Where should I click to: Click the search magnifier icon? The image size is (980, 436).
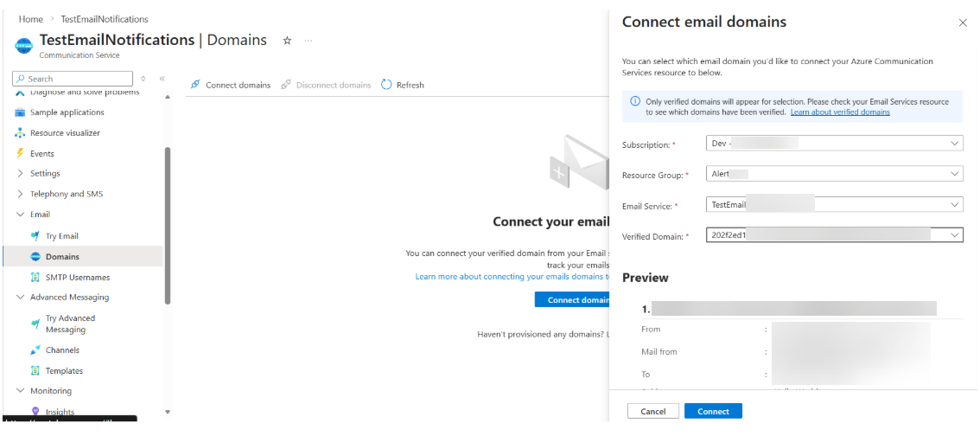tap(22, 79)
